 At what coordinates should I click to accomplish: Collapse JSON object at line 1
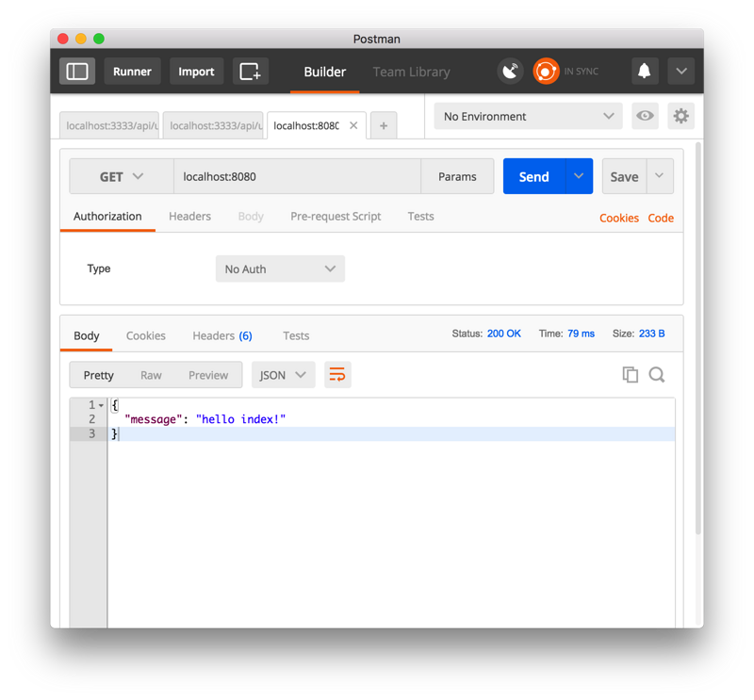[101, 405]
